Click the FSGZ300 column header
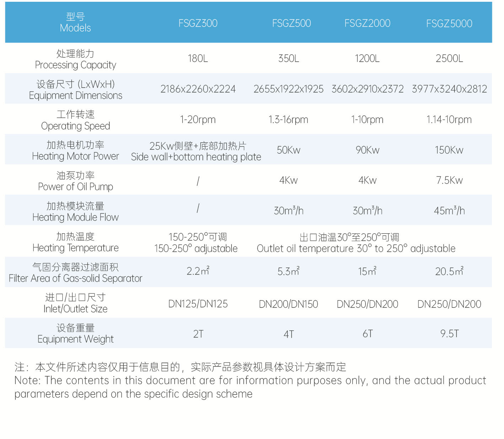The height and width of the screenshot is (439, 504). pyautogui.click(x=198, y=23)
